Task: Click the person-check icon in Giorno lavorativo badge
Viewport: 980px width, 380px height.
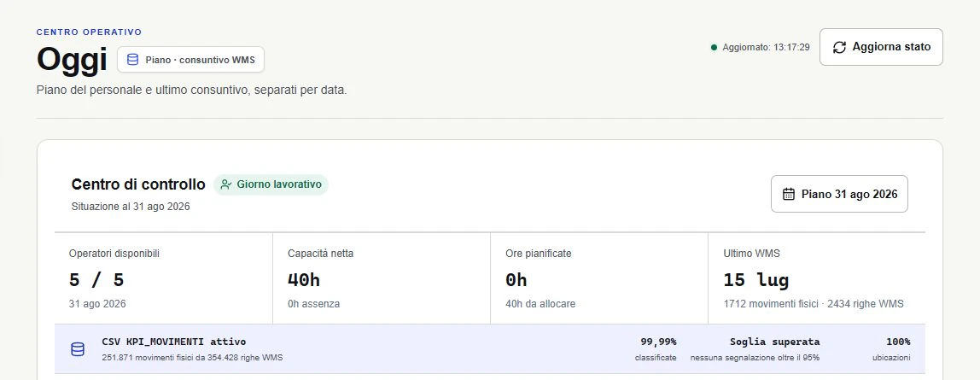Action: coord(226,185)
